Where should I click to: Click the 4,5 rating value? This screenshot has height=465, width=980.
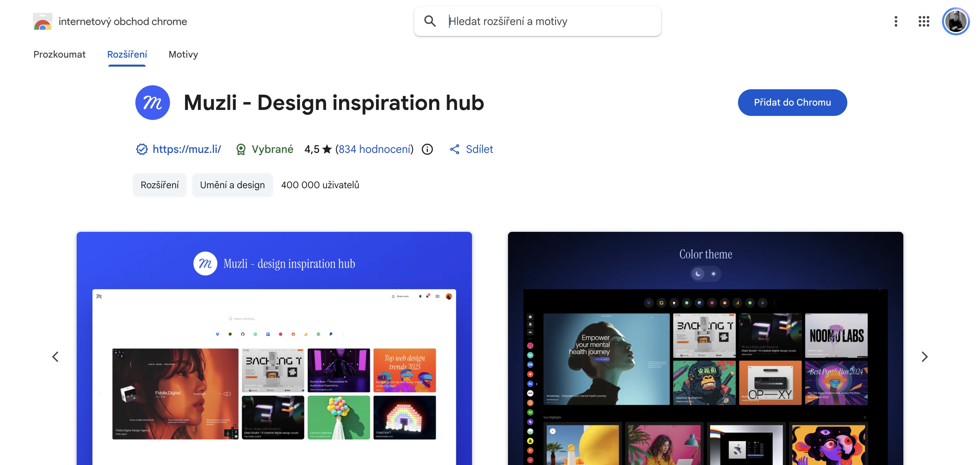[312, 150]
